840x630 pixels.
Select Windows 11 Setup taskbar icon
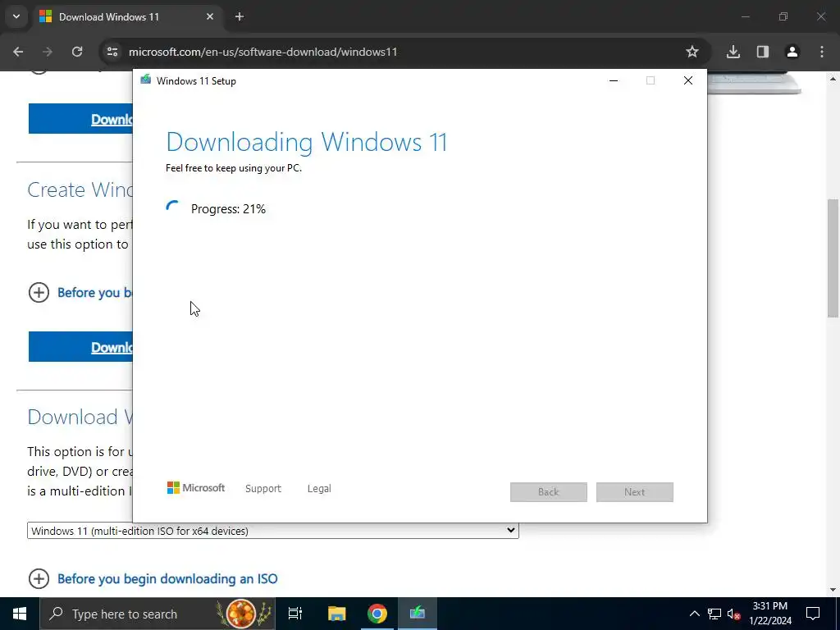click(418, 614)
